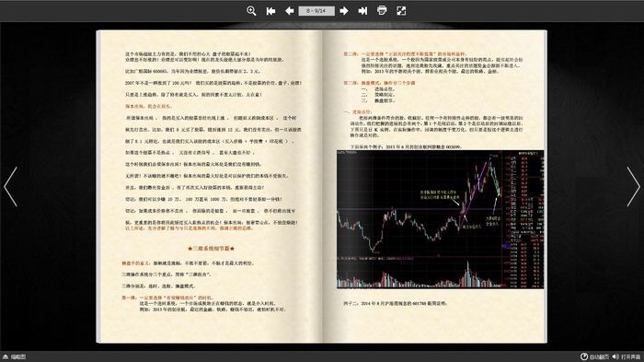644x362 pixels.
Task: Print the flipbook with printer icon
Action: (382, 11)
